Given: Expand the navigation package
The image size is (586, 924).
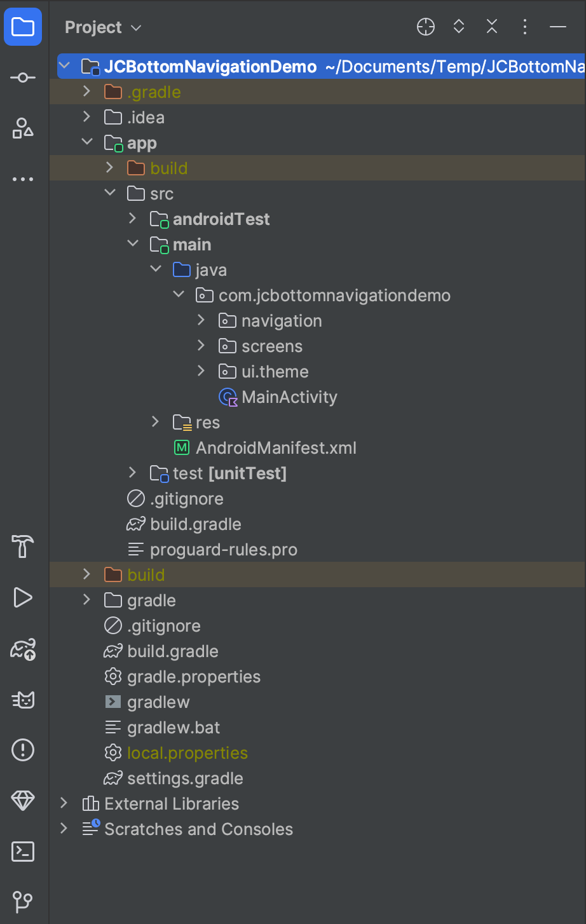Looking at the screenshot, I should [201, 320].
